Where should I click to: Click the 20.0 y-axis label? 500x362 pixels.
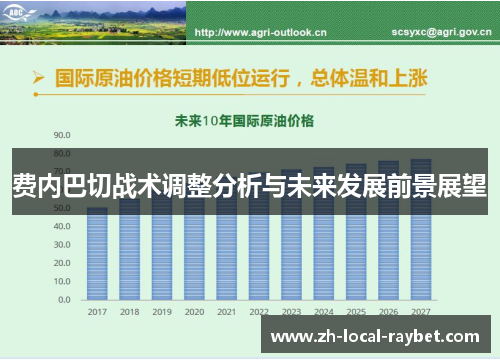pyautogui.click(x=62, y=263)
